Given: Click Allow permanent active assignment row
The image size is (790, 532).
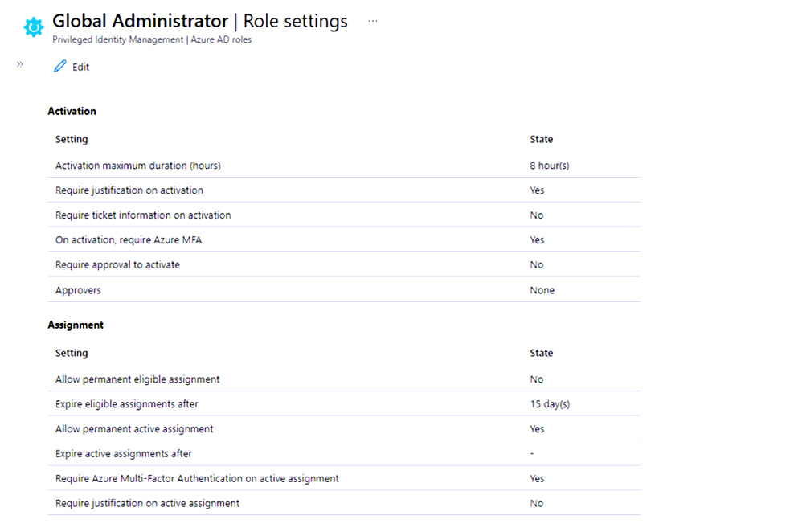Looking at the screenshot, I should [x=134, y=429].
